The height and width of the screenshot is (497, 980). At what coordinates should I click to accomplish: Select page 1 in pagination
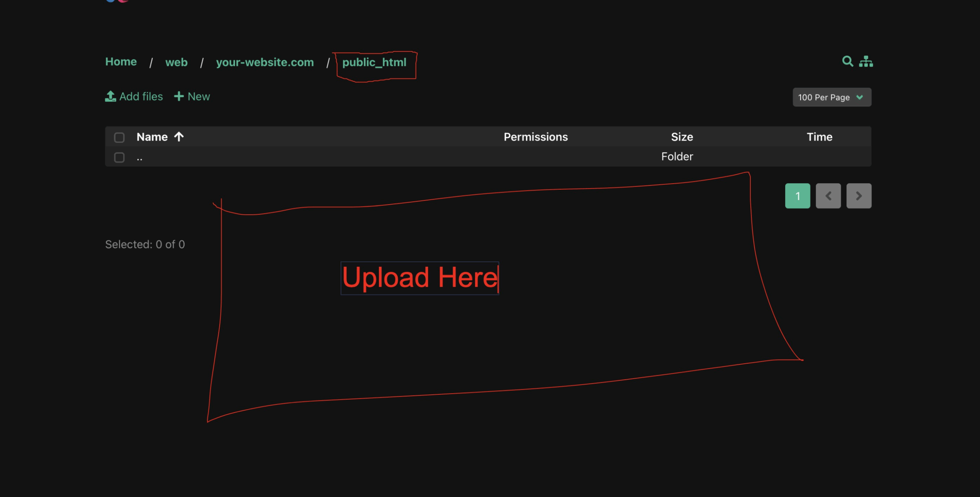click(x=798, y=196)
